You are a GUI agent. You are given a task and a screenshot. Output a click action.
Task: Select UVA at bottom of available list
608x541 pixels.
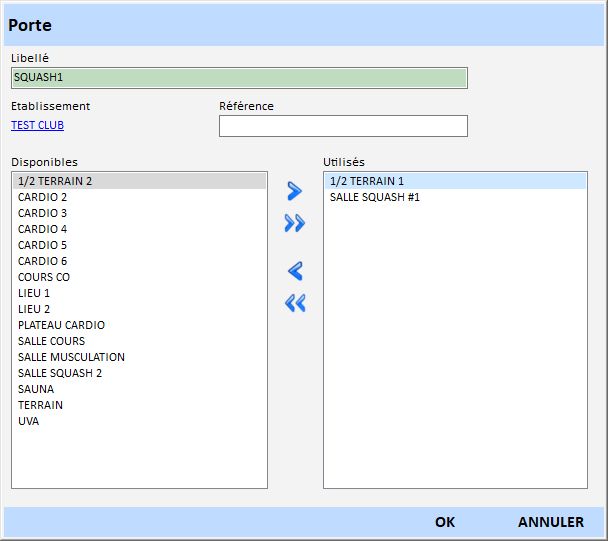(29, 421)
